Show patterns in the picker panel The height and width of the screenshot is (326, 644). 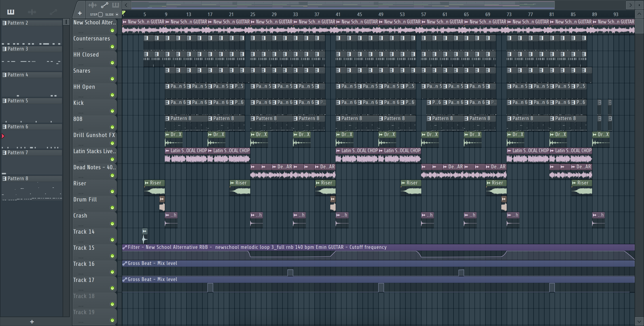(11, 12)
